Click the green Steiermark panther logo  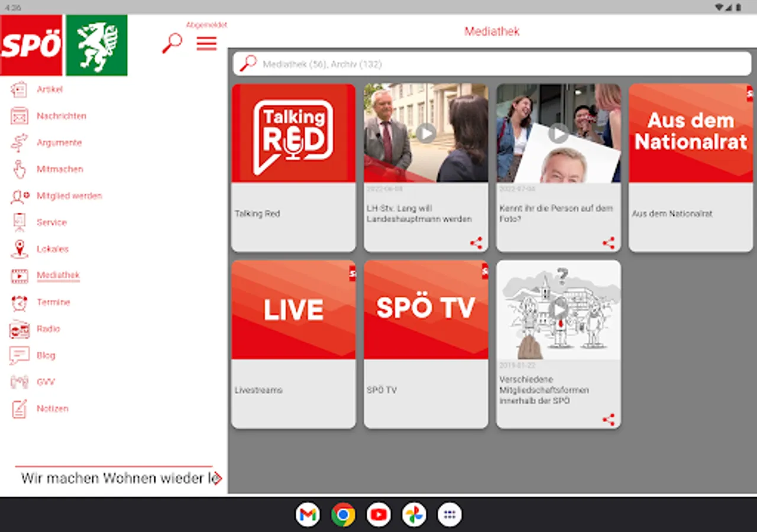pyautogui.click(x=96, y=45)
